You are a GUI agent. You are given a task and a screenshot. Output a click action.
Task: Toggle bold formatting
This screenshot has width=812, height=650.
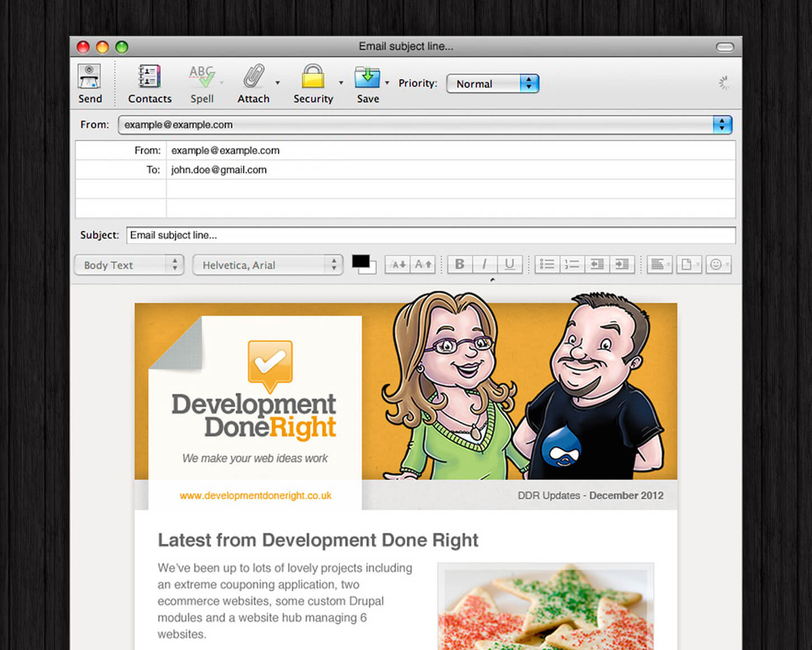(460, 264)
